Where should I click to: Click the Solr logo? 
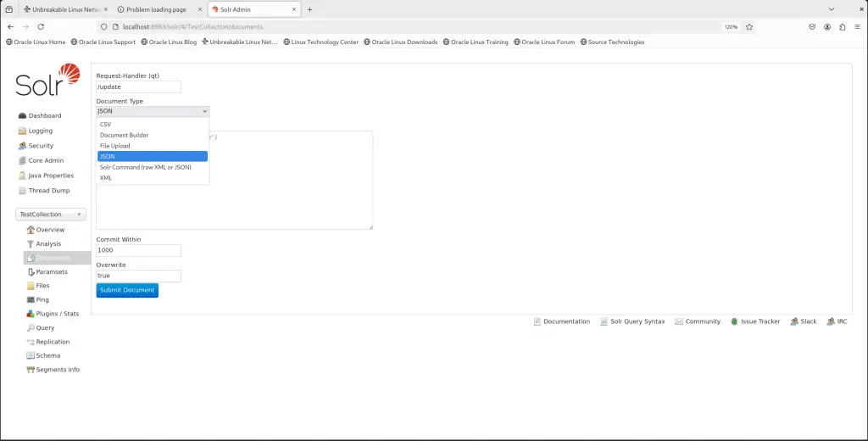[x=47, y=80]
